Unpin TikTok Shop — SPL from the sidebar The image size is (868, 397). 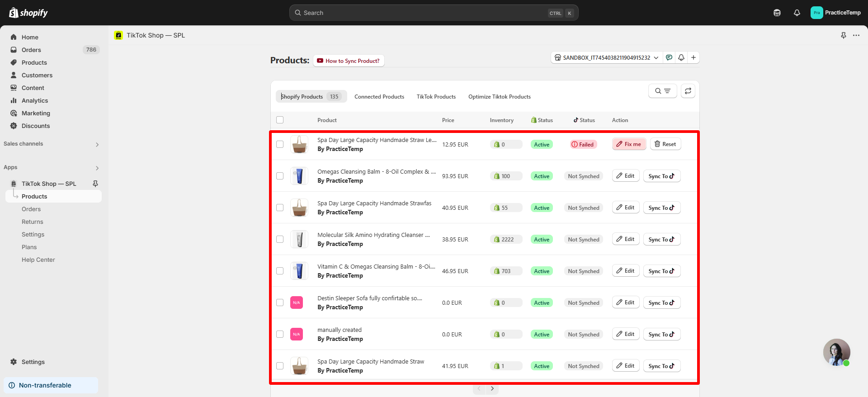point(95,184)
